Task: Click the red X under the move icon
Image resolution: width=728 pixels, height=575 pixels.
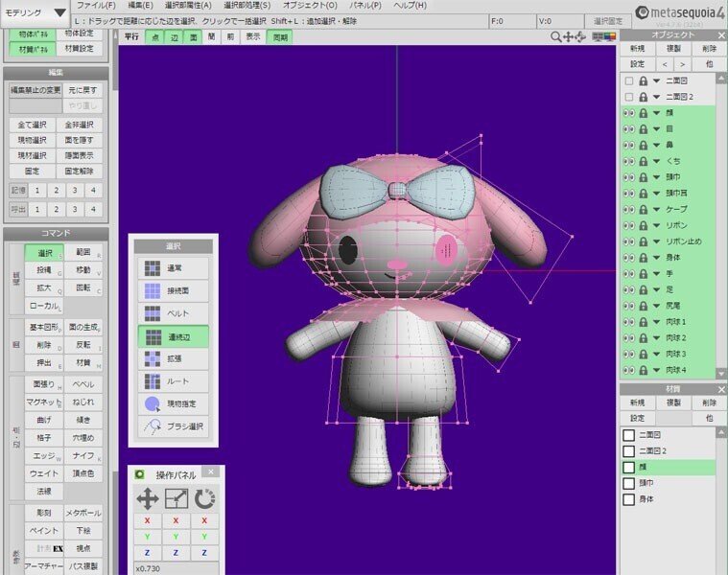Action: pos(147,520)
